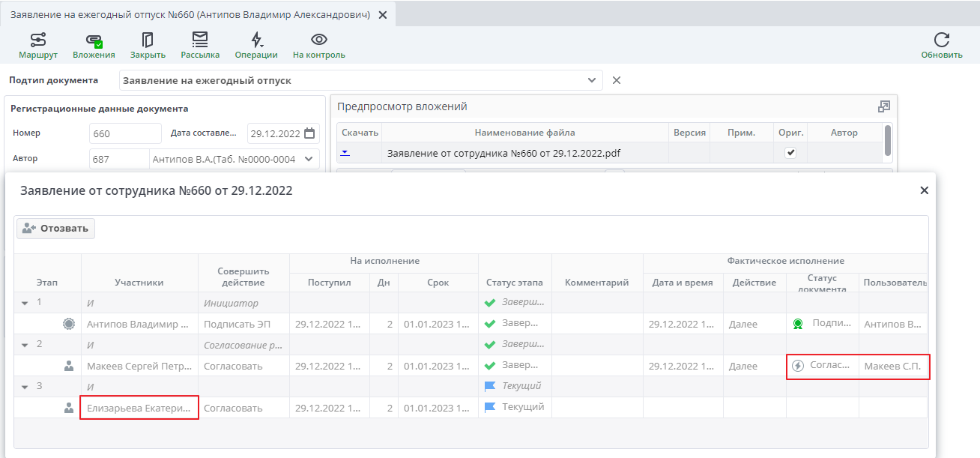
Task: Click the Обновить refresh icon
Action: point(942,40)
